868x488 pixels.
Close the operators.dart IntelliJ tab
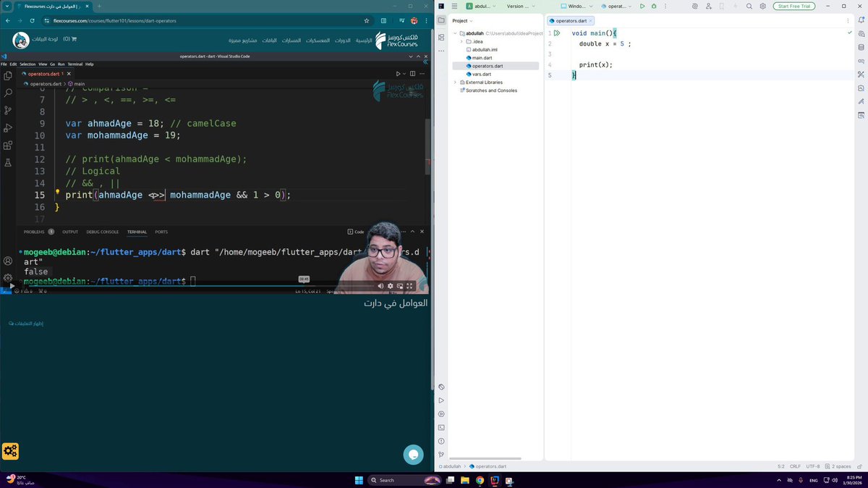[590, 20]
